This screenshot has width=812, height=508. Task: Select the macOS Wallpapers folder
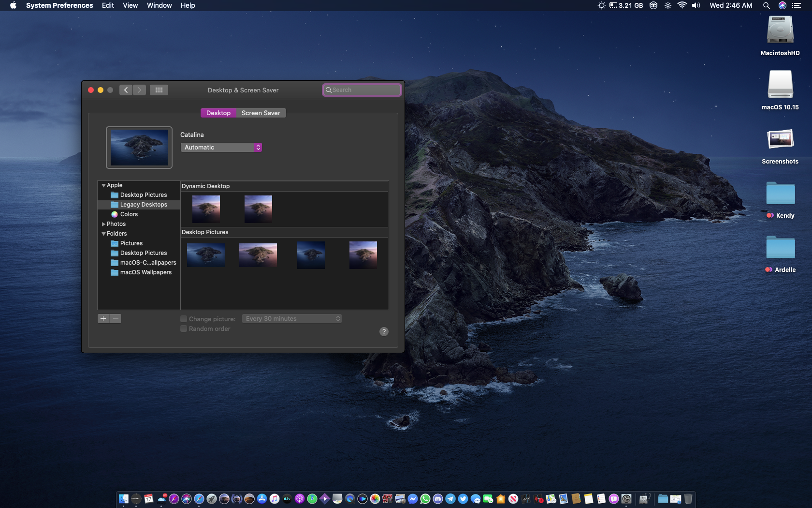point(145,272)
